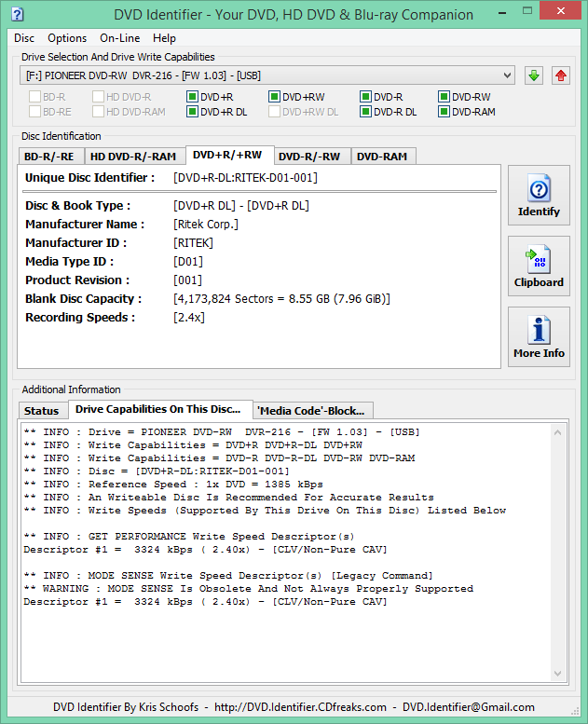Click the DVD Identifier app icon in the title bar
Viewport: 588px width, 724px height.
pos(17,14)
